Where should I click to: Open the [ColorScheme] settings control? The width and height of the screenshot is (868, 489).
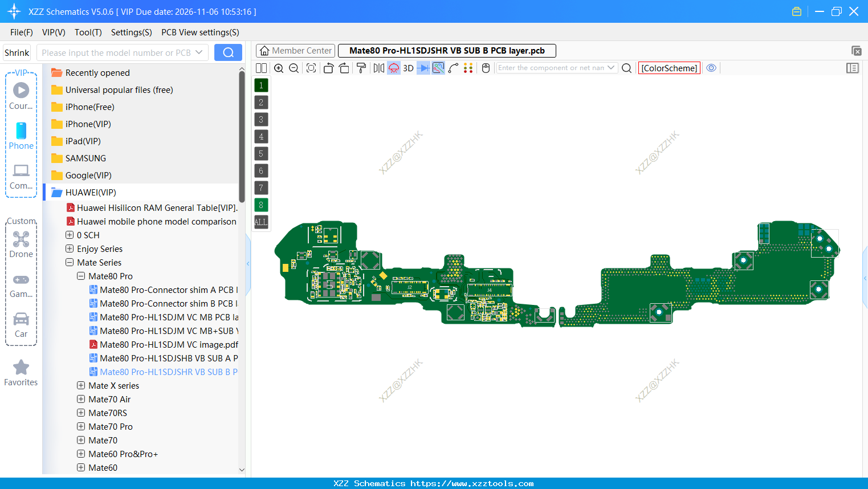669,67
